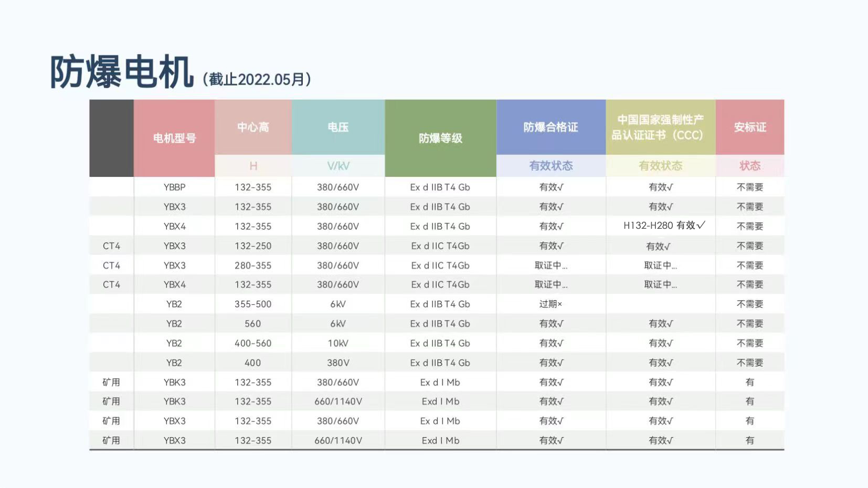Select the 10kV voltage cell
Viewport: 868px width, 488px height.
[x=338, y=343]
